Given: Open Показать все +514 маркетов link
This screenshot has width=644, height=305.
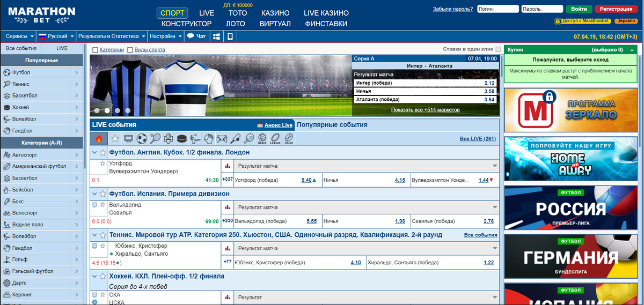Looking at the screenshot, I should [x=426, y=109].
